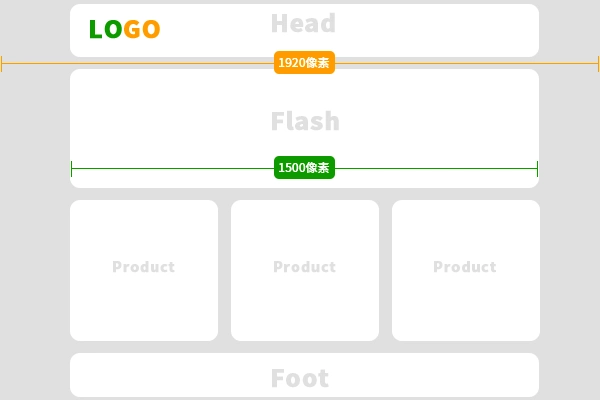
Task: Click the right end tick of the green 1500 line
Action: 537,168
